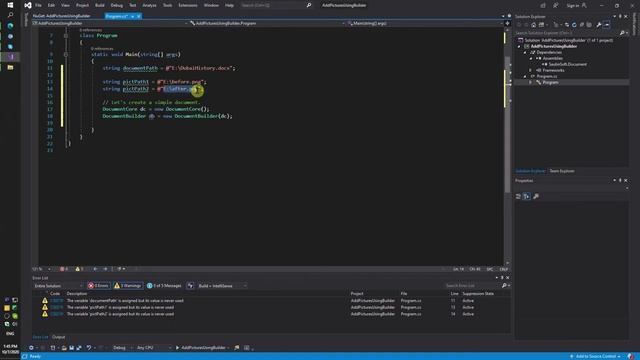This screenshot has width=640, height=360.
Task: Click Open File icon in bottom toolbar
Action: tap(64, 348)
